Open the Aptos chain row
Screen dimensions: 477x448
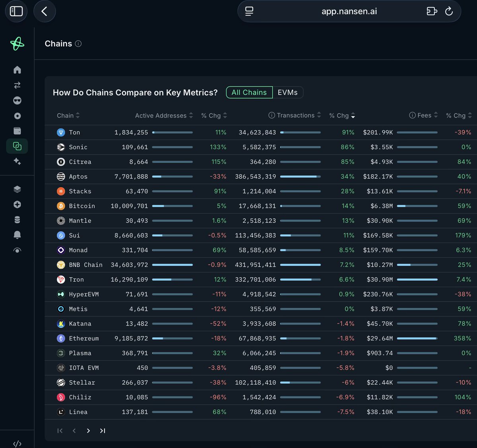coord(261,177)
